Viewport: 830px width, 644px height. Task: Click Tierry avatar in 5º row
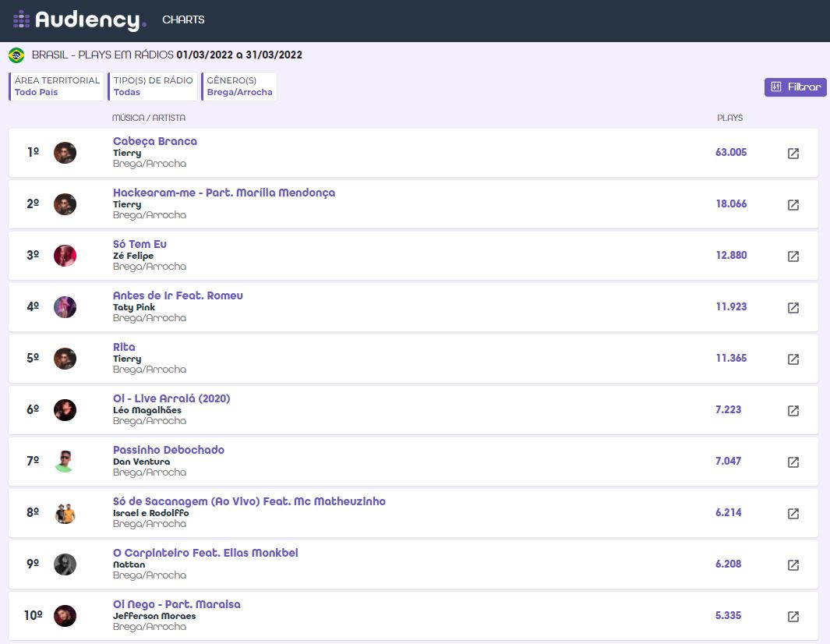pyautogui.click(x=65, y=359)
